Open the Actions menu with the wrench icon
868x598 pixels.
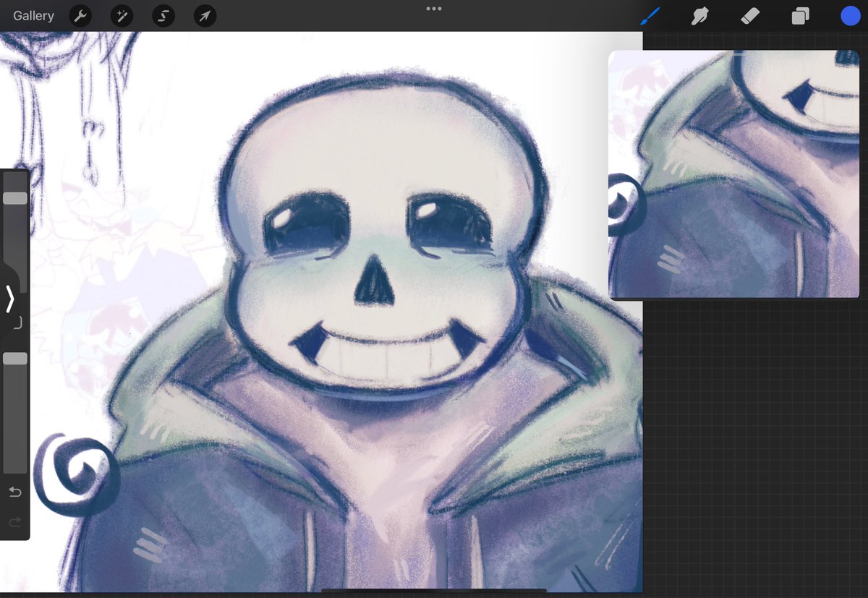click(80, 15)
